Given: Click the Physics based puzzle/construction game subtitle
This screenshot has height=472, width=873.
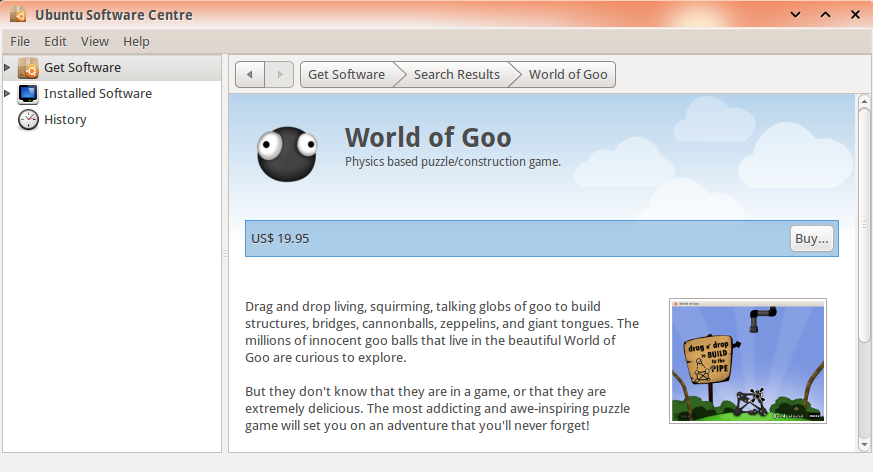Looking at the screenshot, I should (x=453, y=162).
